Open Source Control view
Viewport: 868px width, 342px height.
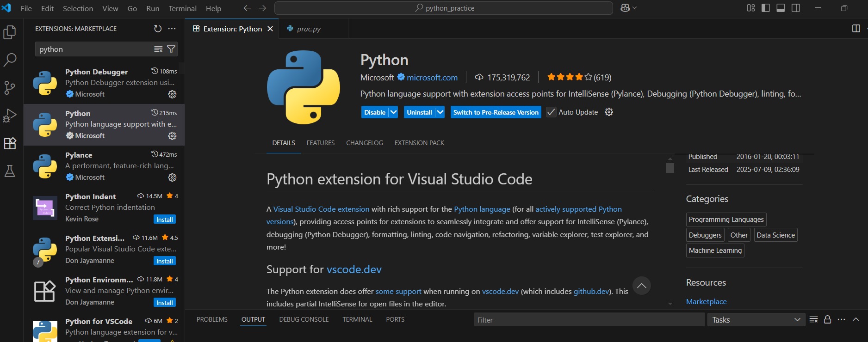click(x=10, y=88)
